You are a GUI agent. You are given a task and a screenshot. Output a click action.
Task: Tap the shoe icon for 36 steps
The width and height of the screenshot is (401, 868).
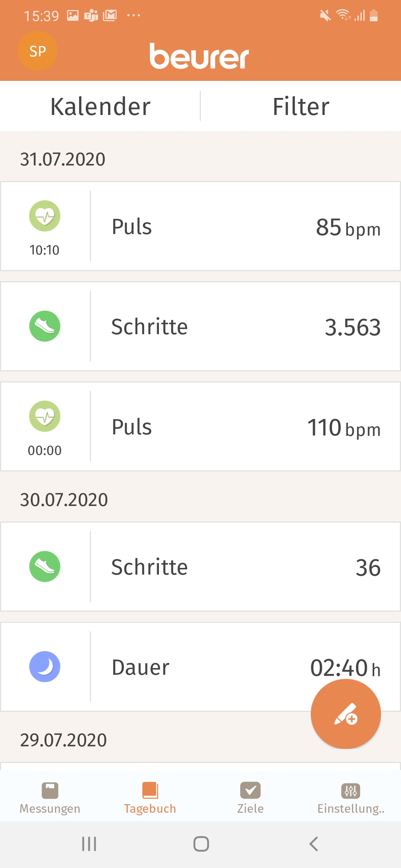coord(45,566)
